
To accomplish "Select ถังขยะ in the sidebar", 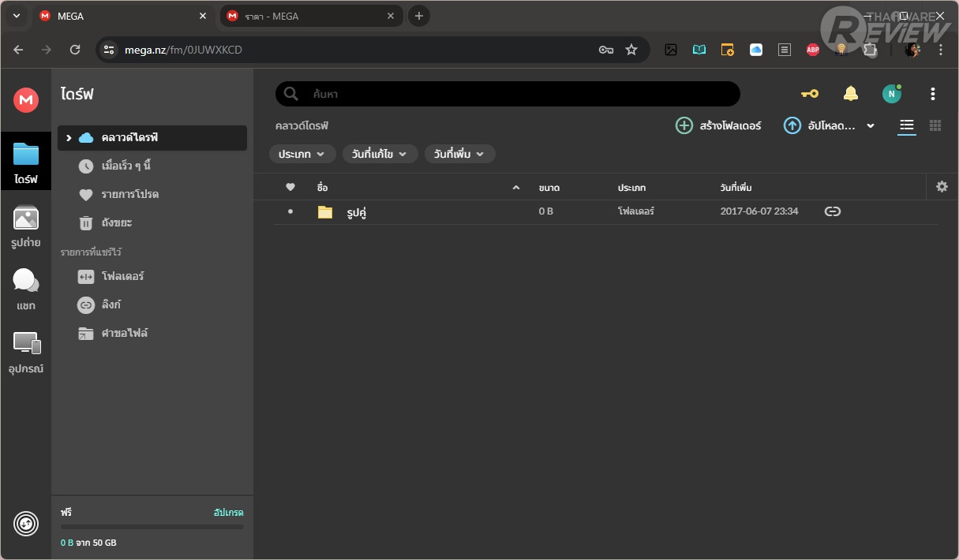I will (x=116, y=222).
